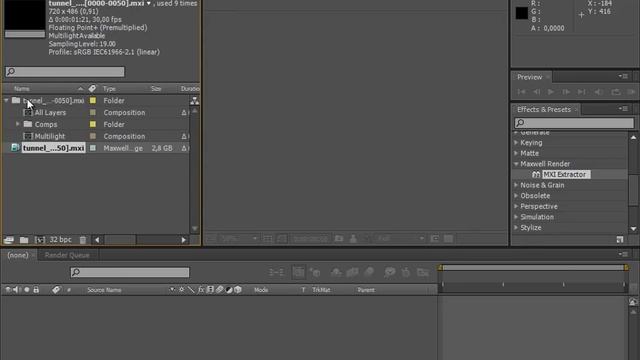The height and width of the screenshot is (360, 640).
Task: Click the video eye column header in timeline
Action: pos(7,289)
